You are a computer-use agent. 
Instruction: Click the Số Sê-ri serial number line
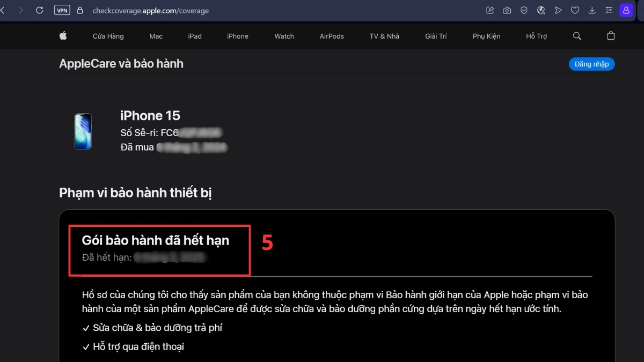[172, 132]
